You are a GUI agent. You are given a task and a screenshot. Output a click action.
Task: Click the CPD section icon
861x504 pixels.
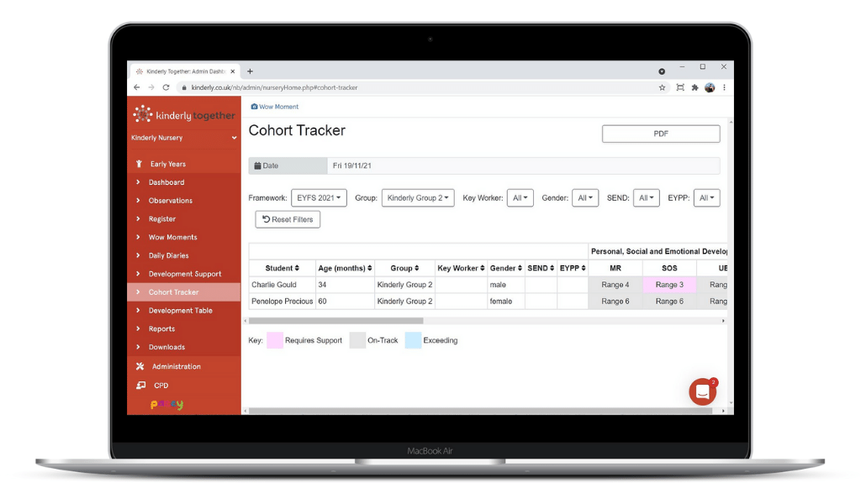(141, 386)
